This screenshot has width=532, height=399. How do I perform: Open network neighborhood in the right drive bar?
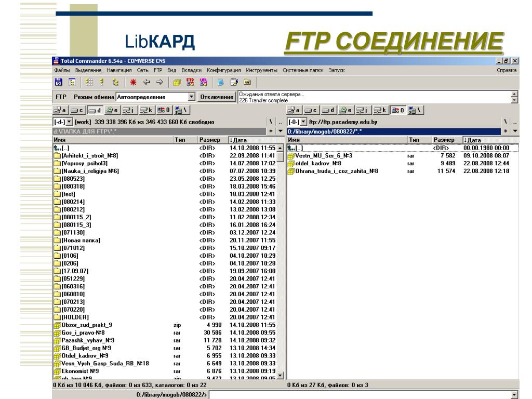[x=415, y=110]
